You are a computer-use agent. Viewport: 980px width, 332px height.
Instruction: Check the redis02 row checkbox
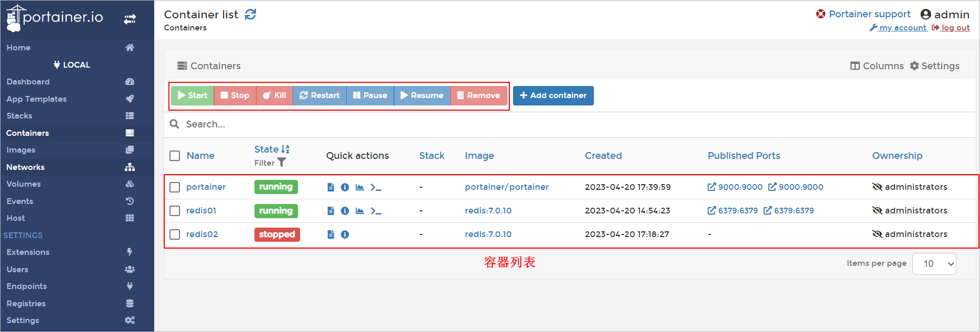(175, 234)
